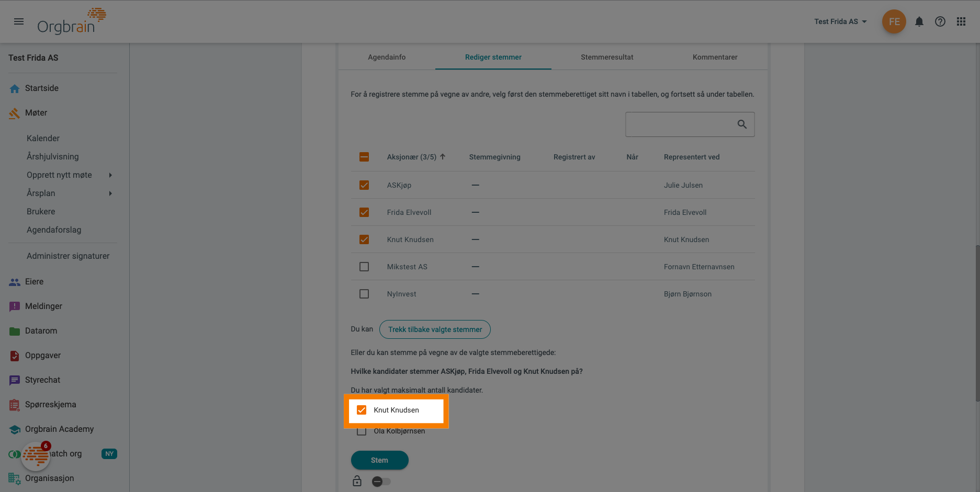Image resolution: width=980 pixels, height=492 pixels.
Task: Open the apps grid icon
Action: point(961,21)
